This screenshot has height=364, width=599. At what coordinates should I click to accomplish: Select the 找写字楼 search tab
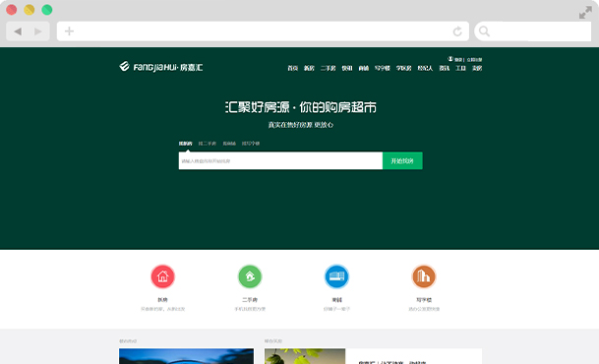pyautogui.click(x=251, y=144)
